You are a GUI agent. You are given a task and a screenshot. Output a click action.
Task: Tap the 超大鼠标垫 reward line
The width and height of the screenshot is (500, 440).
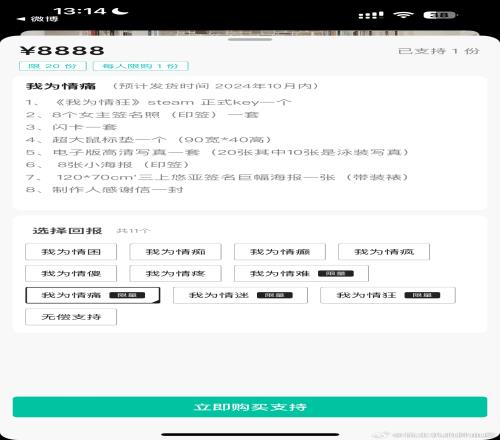coord(149,140)
